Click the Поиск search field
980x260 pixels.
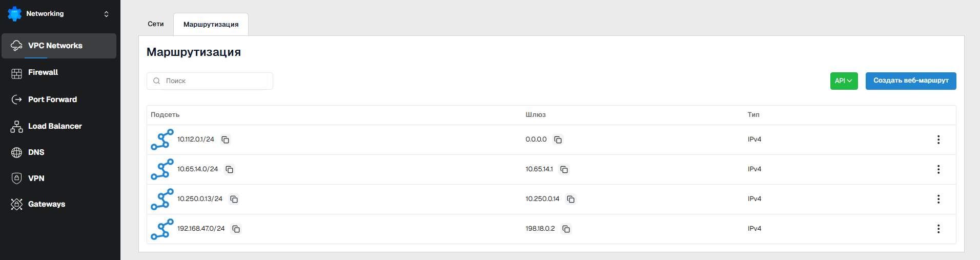pyautogui.click(x=215, y=81)
